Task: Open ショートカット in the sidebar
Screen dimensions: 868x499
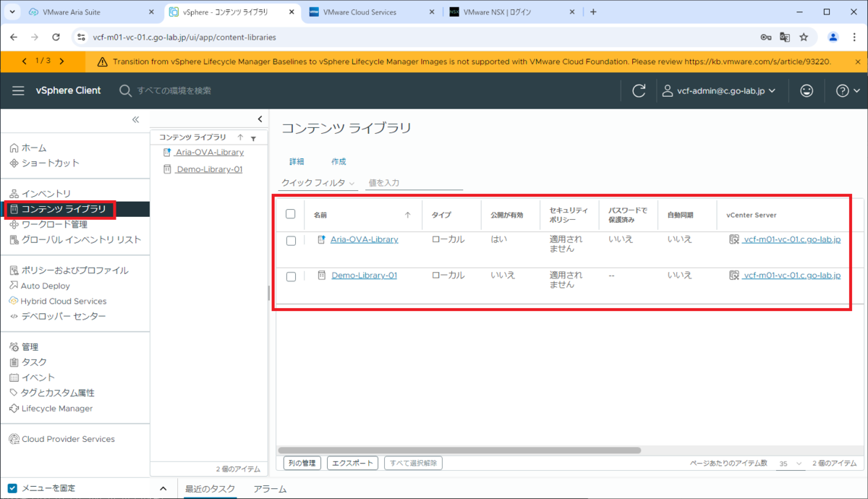Action: [x=44, y=163]
